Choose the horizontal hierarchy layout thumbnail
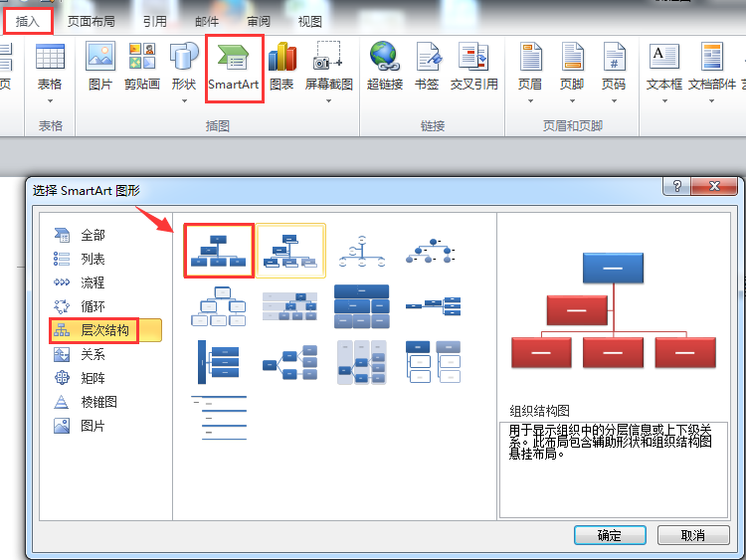Screen dimensions: 746x560 (290, 362)
